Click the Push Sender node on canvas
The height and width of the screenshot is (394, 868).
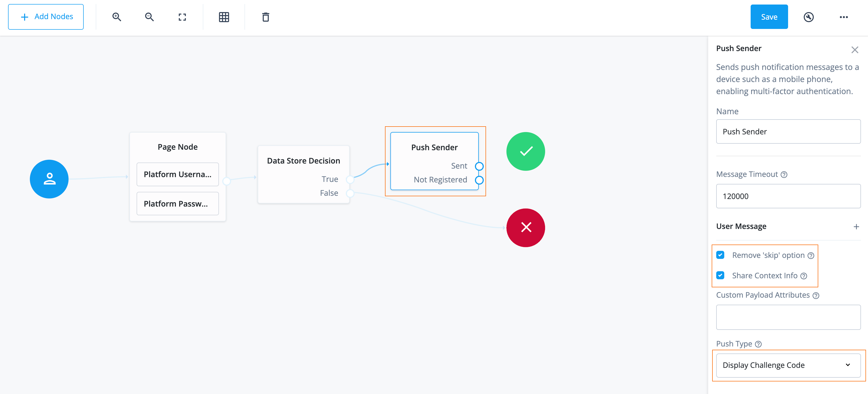tap(435, 161)
